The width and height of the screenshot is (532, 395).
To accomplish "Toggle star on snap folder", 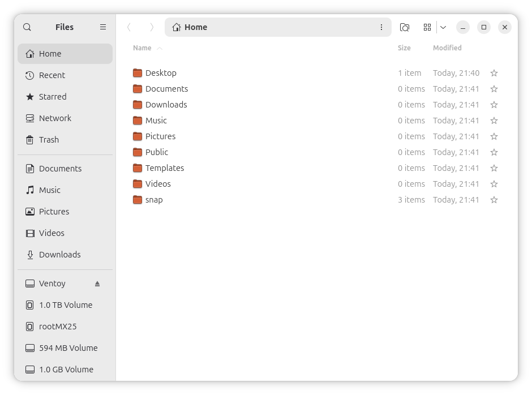I will click(494, 200).
